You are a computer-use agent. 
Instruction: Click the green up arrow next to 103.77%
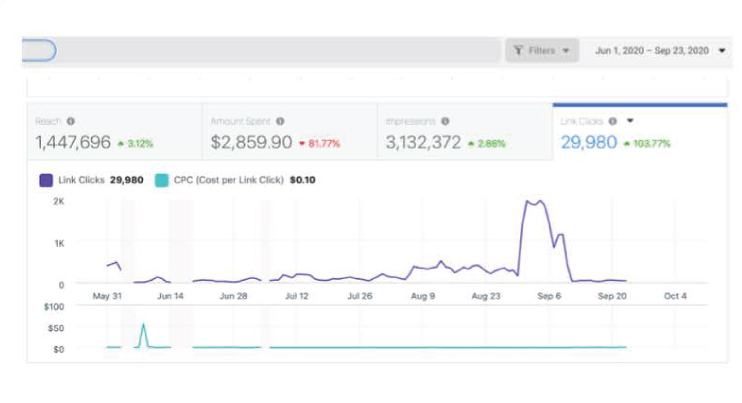click(x=627, y=143)
